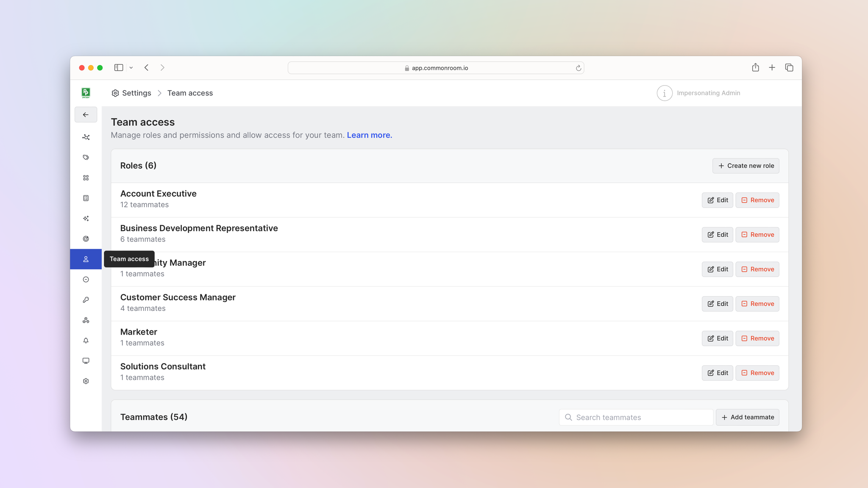Open the sparkle AI icon in sidebar
Screen dimensions: 868x488
(x=86, y=219)
